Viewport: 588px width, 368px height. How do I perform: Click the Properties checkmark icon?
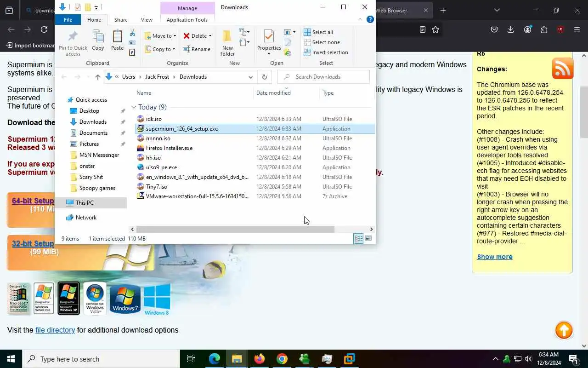(269, 36)
